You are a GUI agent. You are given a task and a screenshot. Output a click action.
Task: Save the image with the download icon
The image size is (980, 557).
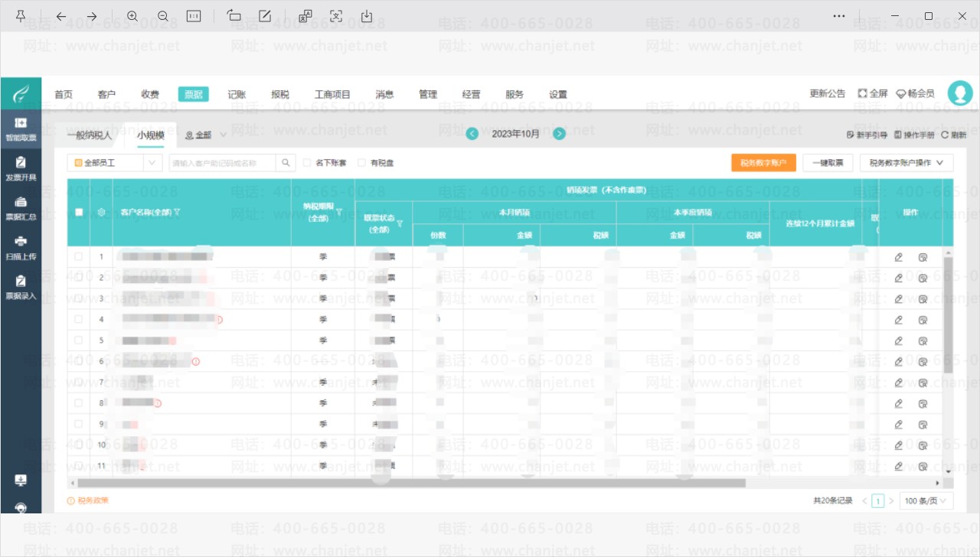367,16
